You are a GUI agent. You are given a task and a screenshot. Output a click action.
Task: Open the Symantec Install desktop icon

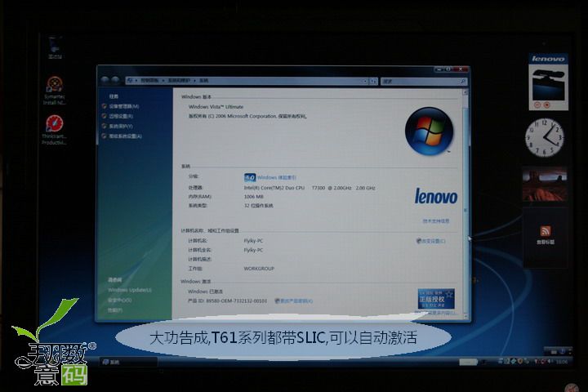pyautogui.click(x=55, y=91)
